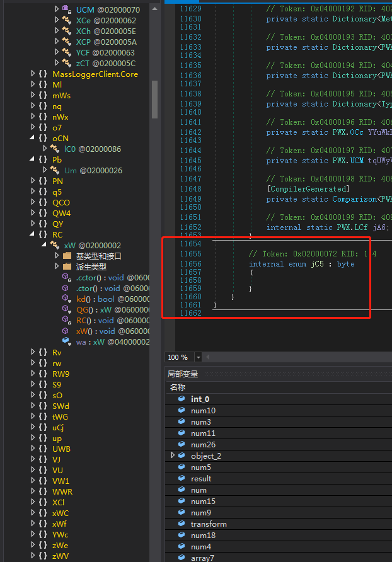Click the num10 variable icon

coord(182,410)
